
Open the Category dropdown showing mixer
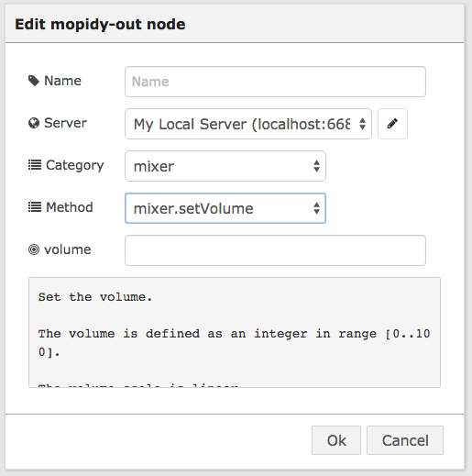[225, 166]
